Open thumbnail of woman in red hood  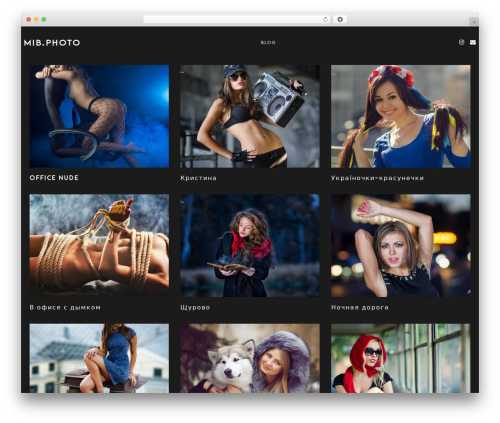coord(401,358)
